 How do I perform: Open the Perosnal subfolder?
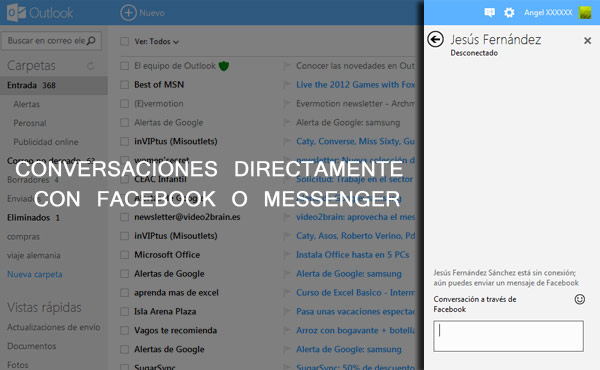pos(30,123)
